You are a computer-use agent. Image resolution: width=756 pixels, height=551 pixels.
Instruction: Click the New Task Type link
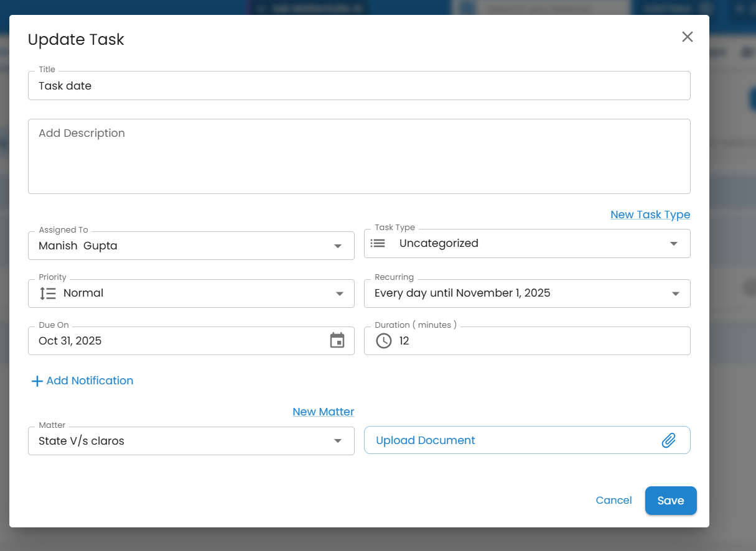(x=650, y=215)
